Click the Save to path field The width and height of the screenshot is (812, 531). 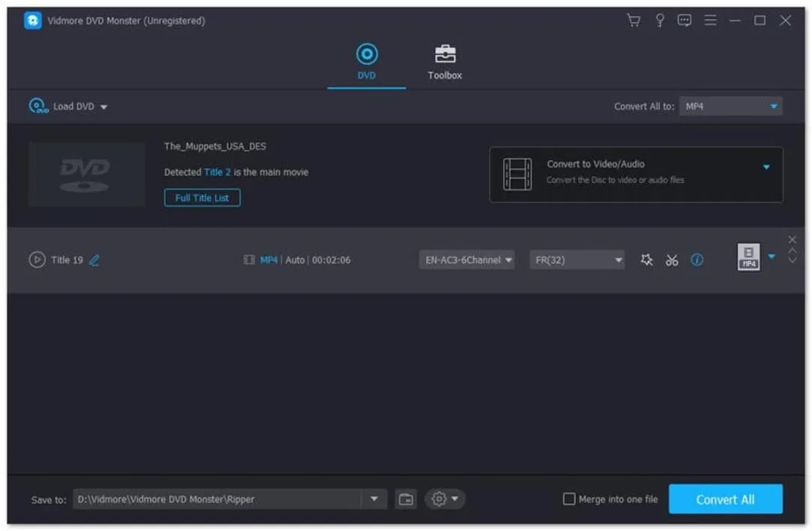[x=226, y=499]
